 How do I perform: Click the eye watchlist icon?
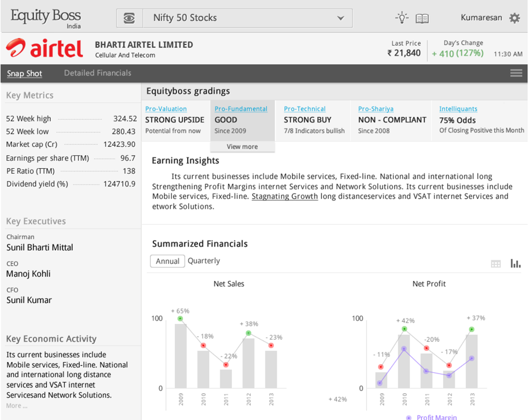129,18
